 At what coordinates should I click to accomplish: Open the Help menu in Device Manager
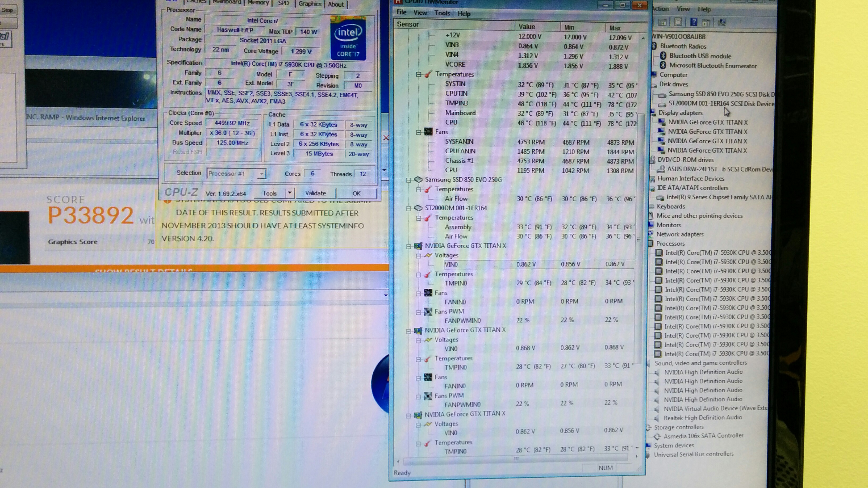(704, 9)
